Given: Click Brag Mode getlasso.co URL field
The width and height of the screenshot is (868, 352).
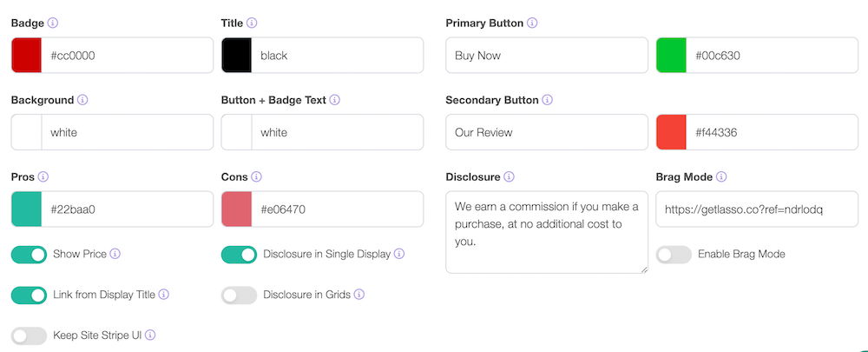Looking at the screenshot, I should click(757, 209).
